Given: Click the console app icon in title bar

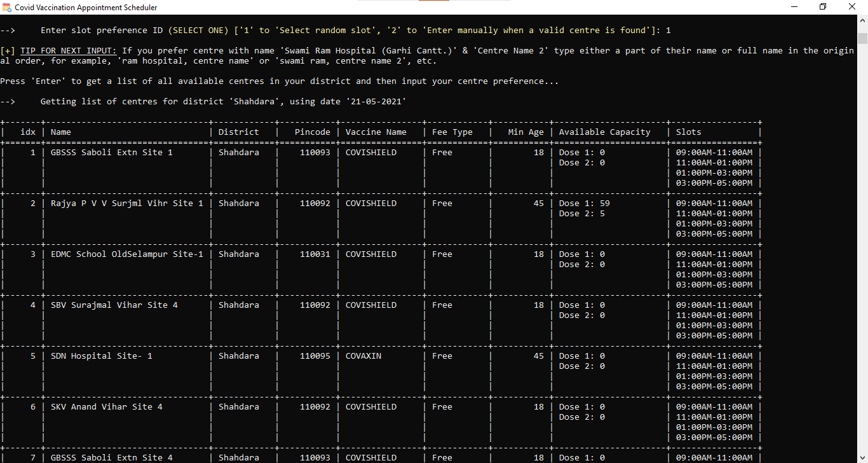Looking at the screenshot, I should coord(7,8).
